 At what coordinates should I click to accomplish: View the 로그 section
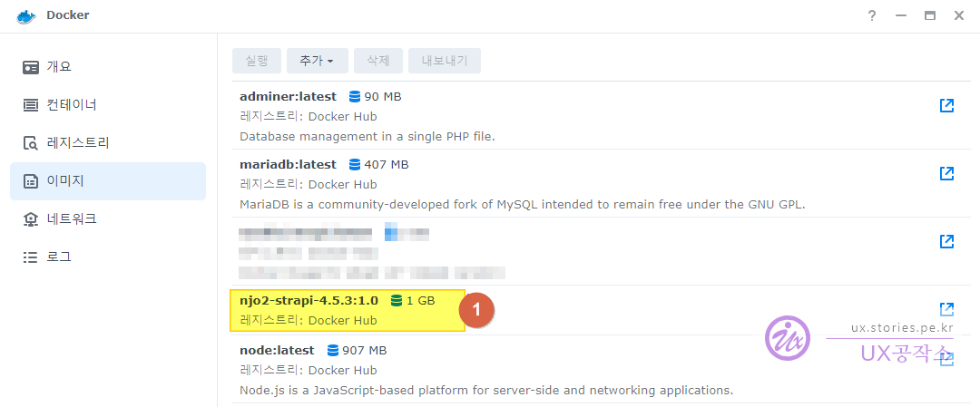(x=107, y=257)
